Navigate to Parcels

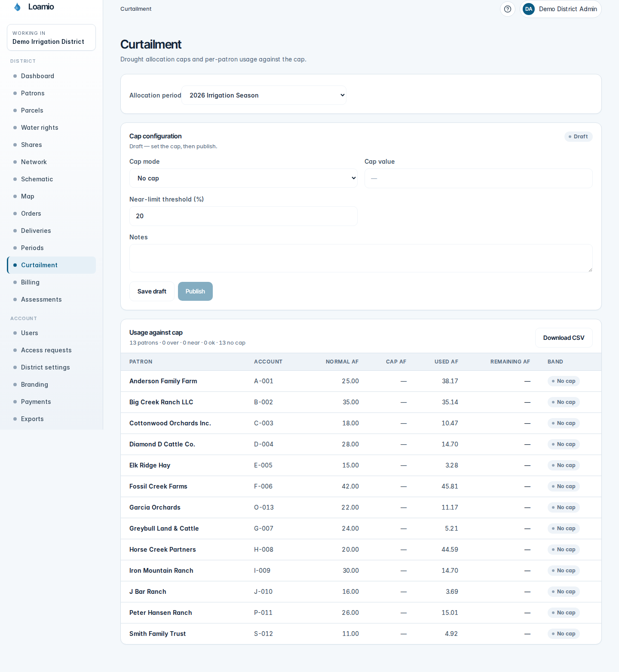(51, 110)
